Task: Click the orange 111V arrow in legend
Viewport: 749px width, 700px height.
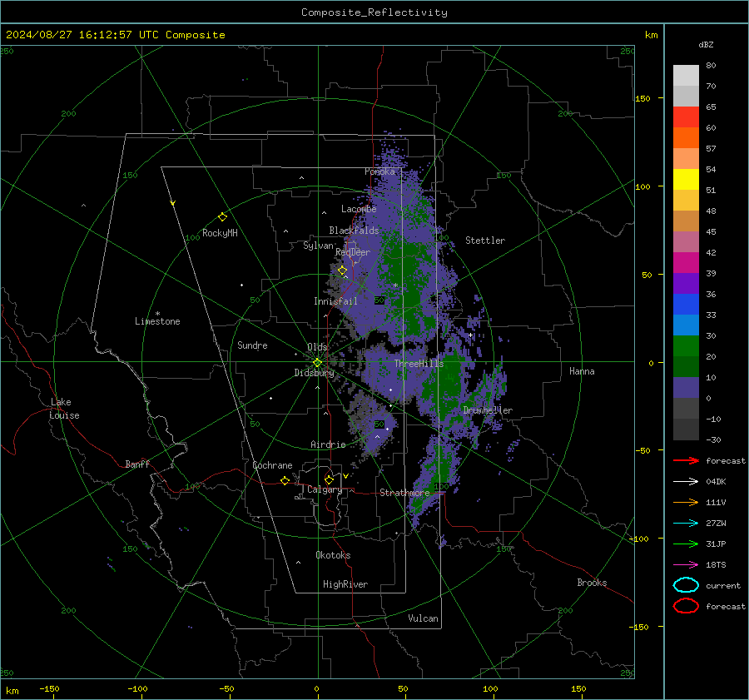Action: tap(686, 502)
